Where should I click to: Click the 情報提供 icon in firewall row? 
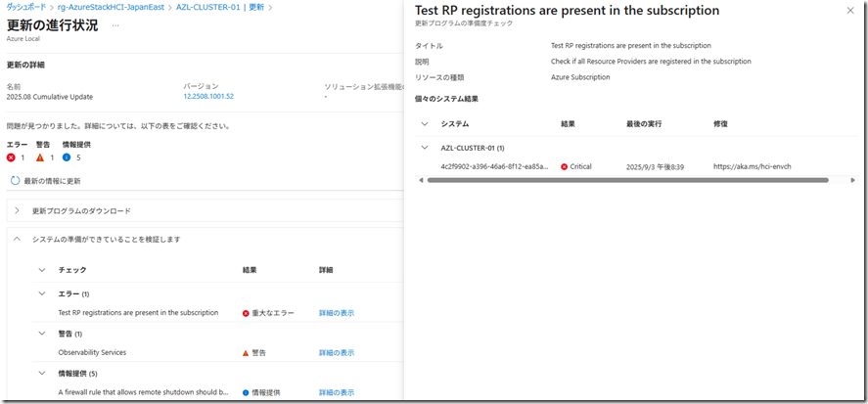point(246,392)
